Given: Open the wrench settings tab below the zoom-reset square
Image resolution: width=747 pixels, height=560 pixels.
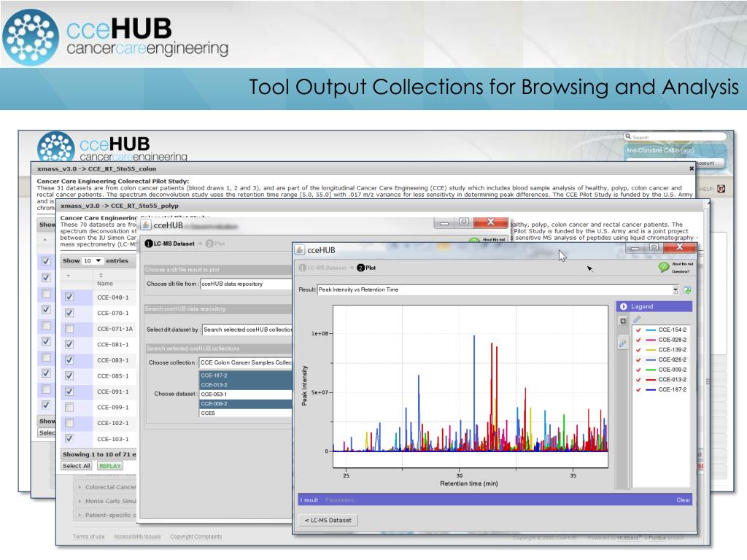Looking at the screenshot, I should click(x=622, y=343).
